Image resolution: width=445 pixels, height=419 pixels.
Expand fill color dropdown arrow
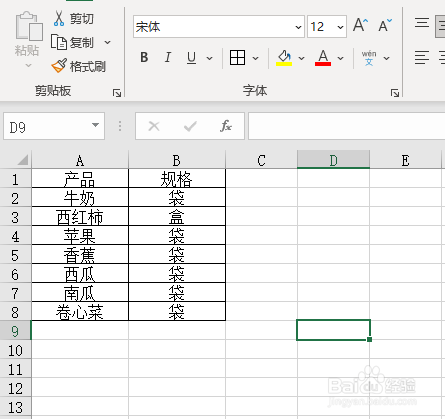click(x=301, y=58)
